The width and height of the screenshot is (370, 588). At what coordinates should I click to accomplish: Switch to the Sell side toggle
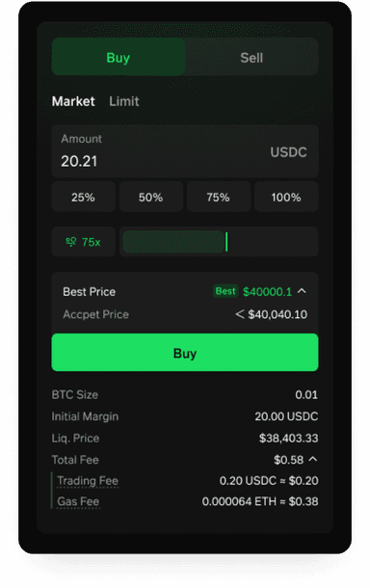click(x=251, y=57)
